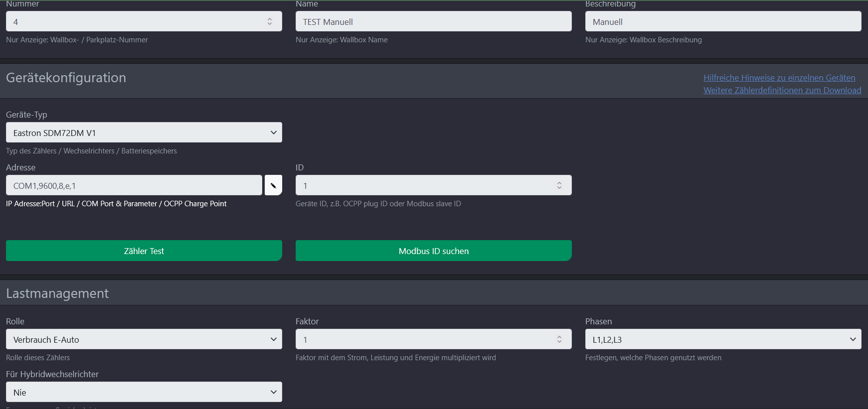868x409 pixels.
Task: Open the Geräte-Typ dropdown
Action: (x=144, y=133)
